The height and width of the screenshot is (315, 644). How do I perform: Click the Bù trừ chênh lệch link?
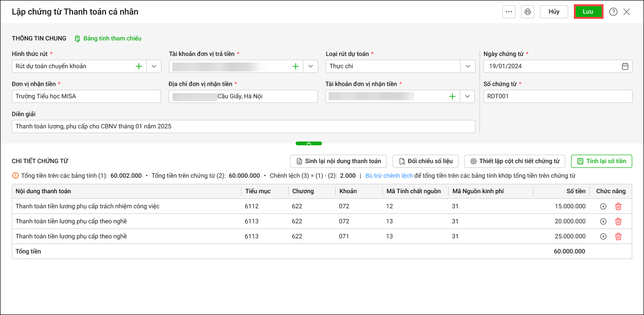click(389, 176)
